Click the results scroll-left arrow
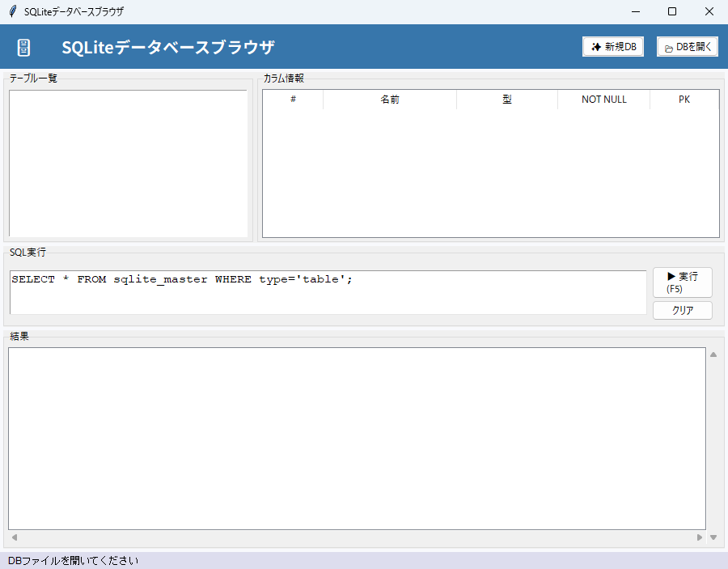The width and height of the screenshot is (728, 569). tap(15, 537)
